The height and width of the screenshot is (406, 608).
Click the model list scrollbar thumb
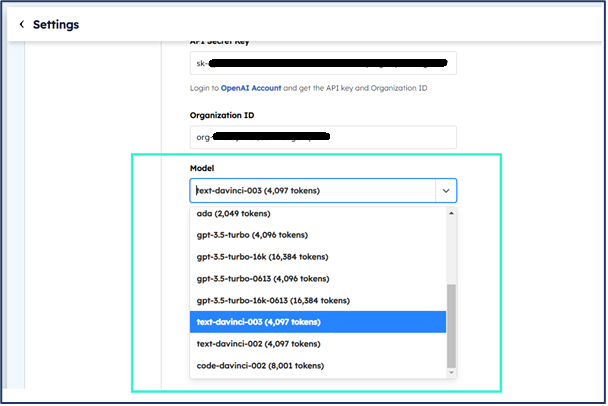[451, 325]
